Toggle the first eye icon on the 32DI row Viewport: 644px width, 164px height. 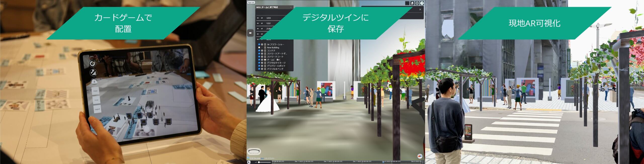click(x=258, y=18)
